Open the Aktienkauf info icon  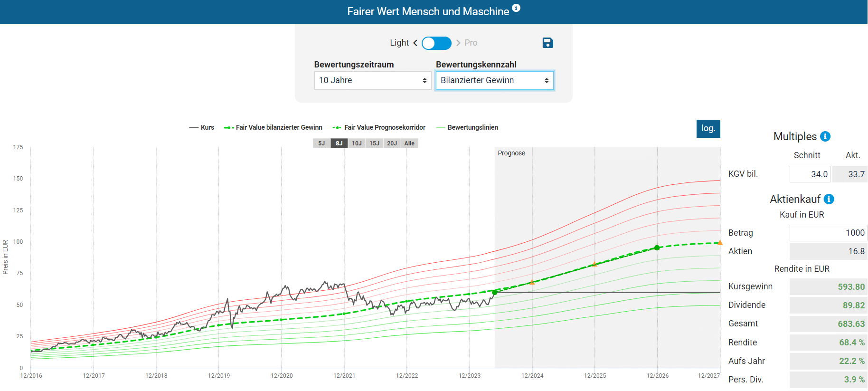point(829,199)
